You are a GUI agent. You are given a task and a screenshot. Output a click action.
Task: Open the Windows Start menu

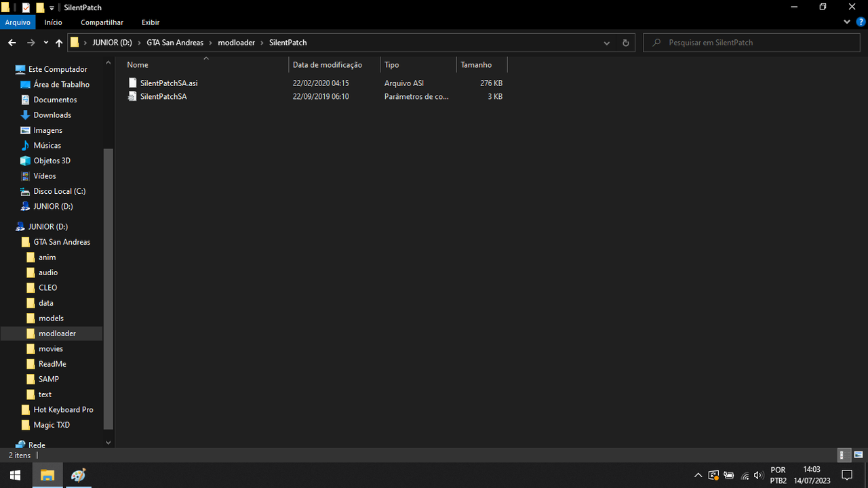click(15, 475)
